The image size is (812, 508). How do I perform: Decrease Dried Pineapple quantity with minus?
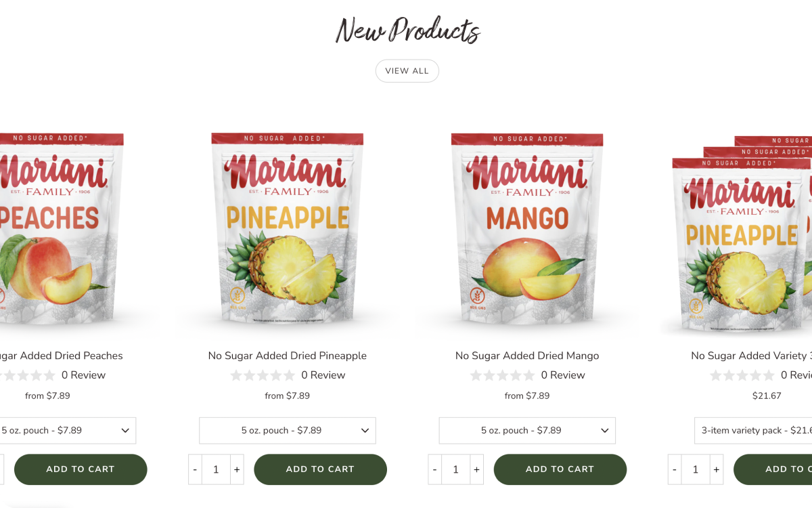(x=195, y=469)
